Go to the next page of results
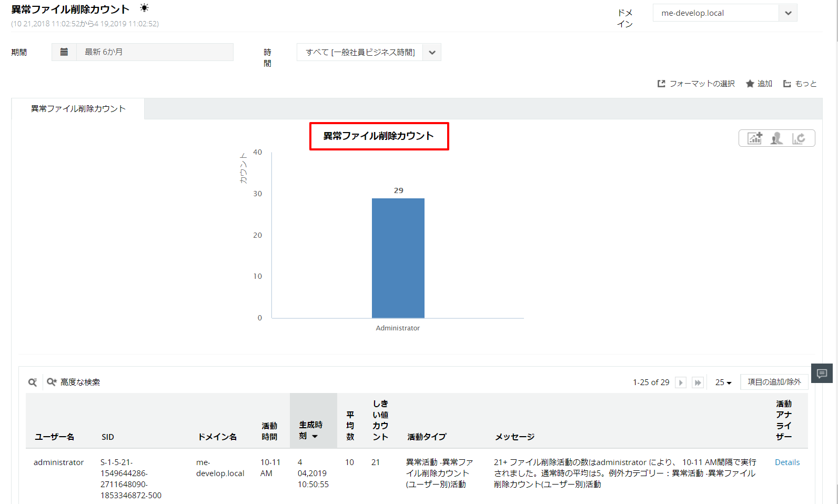 click(681, 382)
